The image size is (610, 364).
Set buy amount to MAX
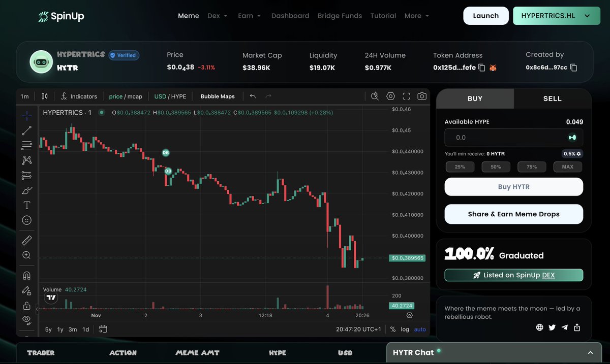coord(568,167)
